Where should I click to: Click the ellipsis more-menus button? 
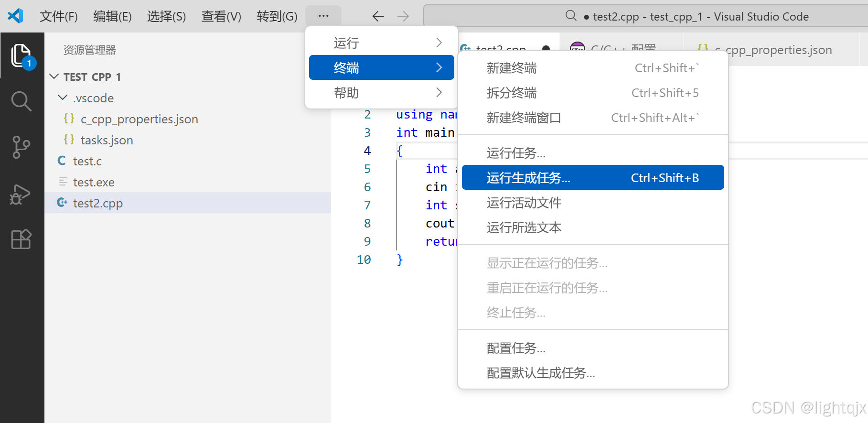(323, 16)
